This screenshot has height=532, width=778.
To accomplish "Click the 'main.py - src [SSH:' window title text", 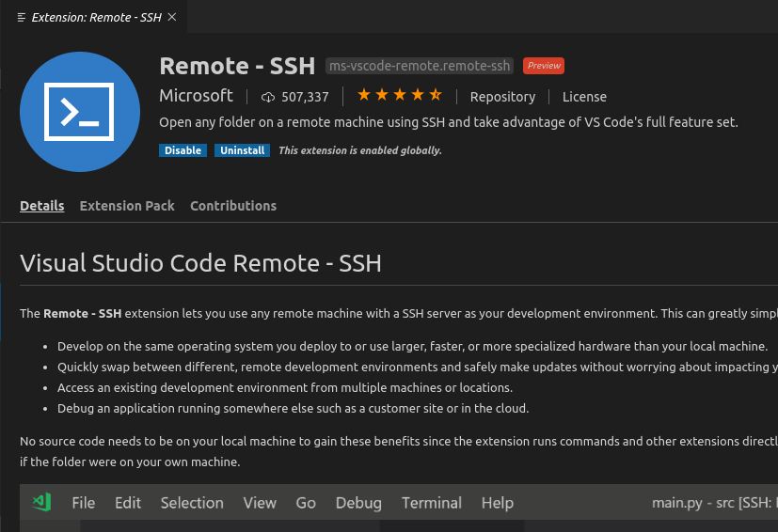I will (714, 503).
